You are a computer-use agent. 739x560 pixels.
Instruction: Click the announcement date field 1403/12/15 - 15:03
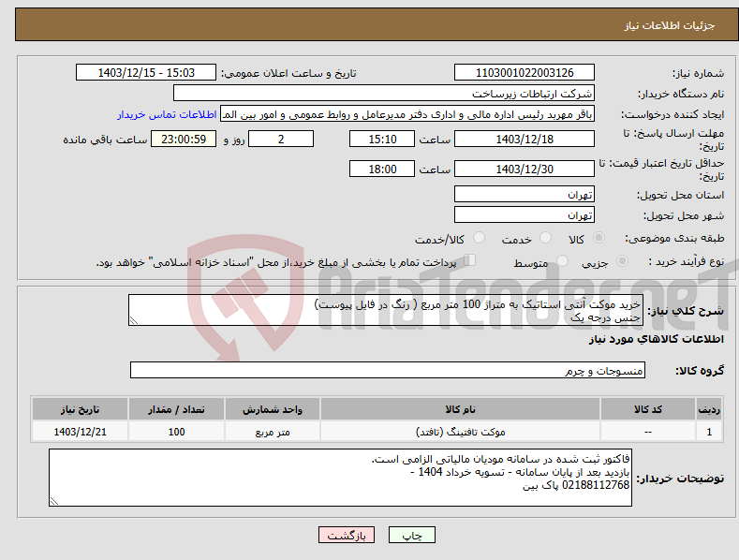click(x=146, y=73)
